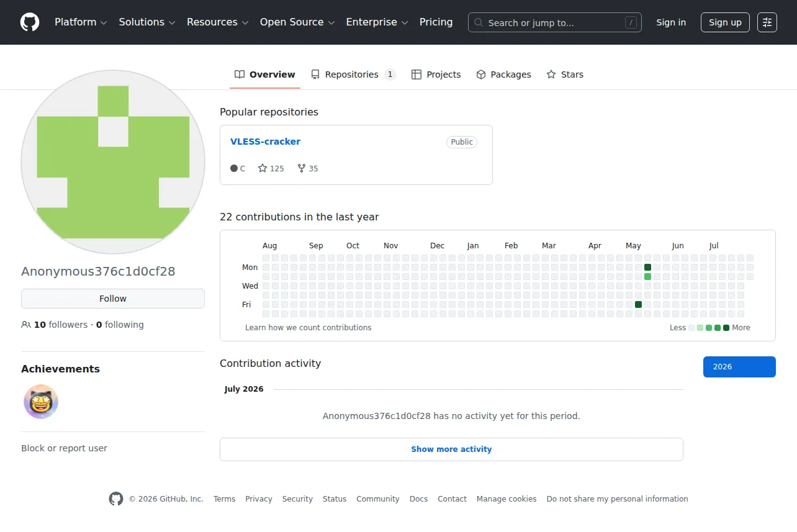Click the slash shortcut key icon
797x532 pixels.
(631, 23)
